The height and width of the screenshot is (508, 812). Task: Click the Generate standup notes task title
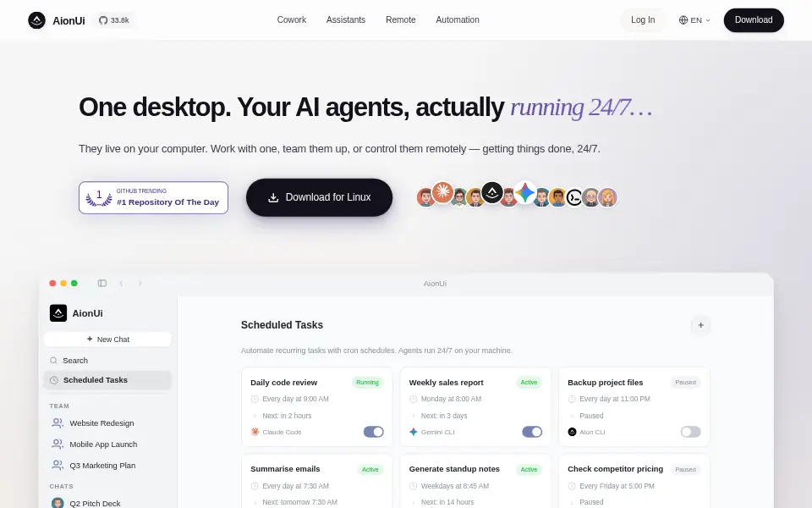454,469
